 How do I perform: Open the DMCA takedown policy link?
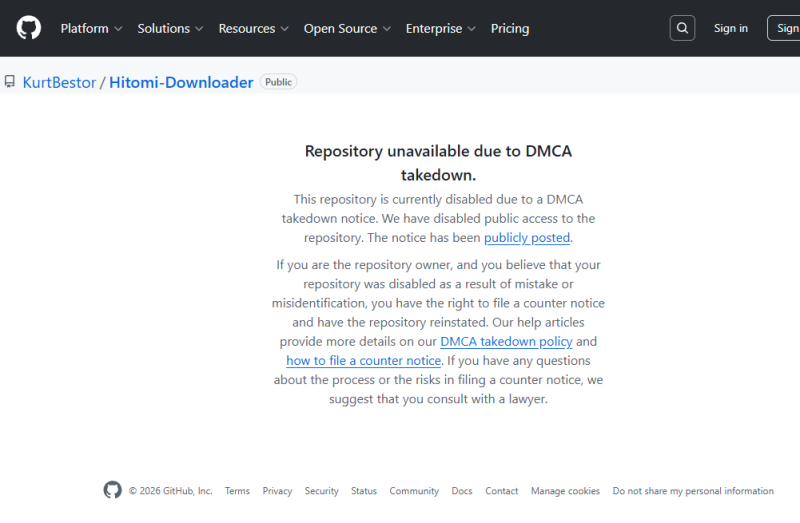pos(506,341)
